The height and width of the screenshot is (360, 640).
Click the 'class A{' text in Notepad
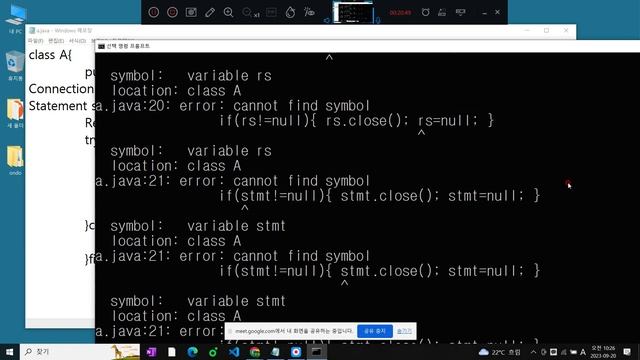50,55
